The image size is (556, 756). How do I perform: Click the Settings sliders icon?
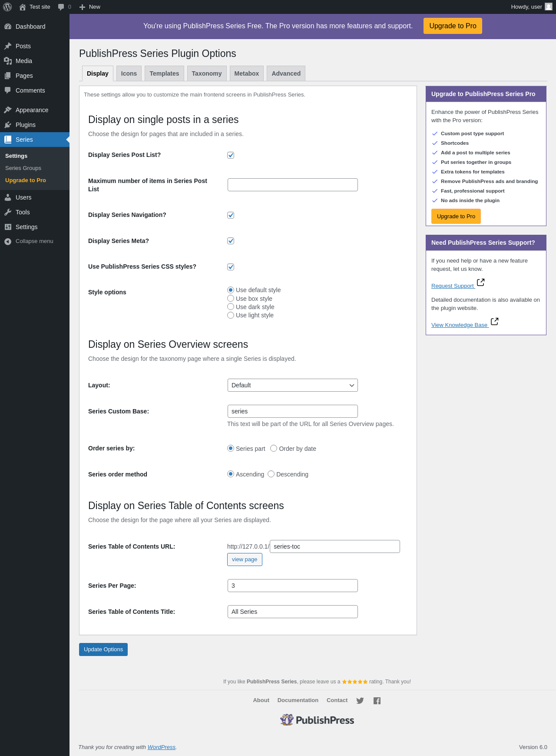(x=8, y=227)
